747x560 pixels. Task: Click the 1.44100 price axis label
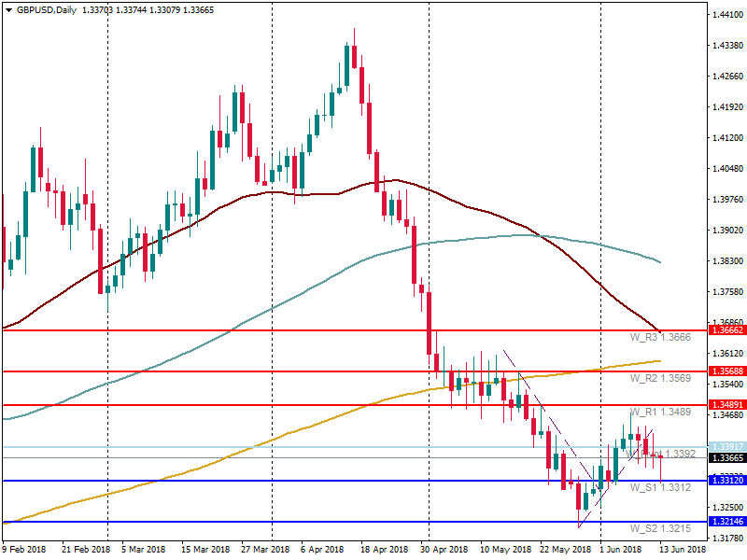click(726, 15)
